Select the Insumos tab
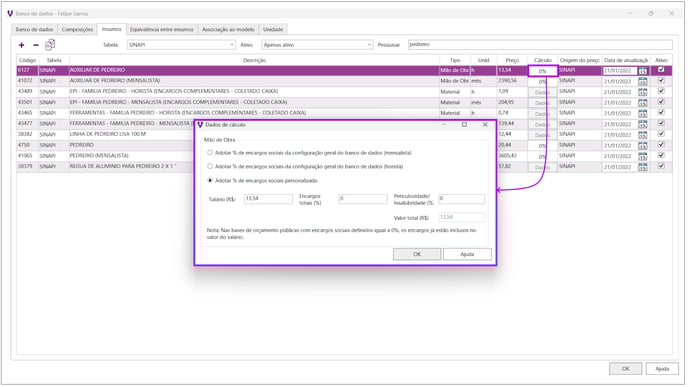The image size is (688, 387). [x=111, y=29]
